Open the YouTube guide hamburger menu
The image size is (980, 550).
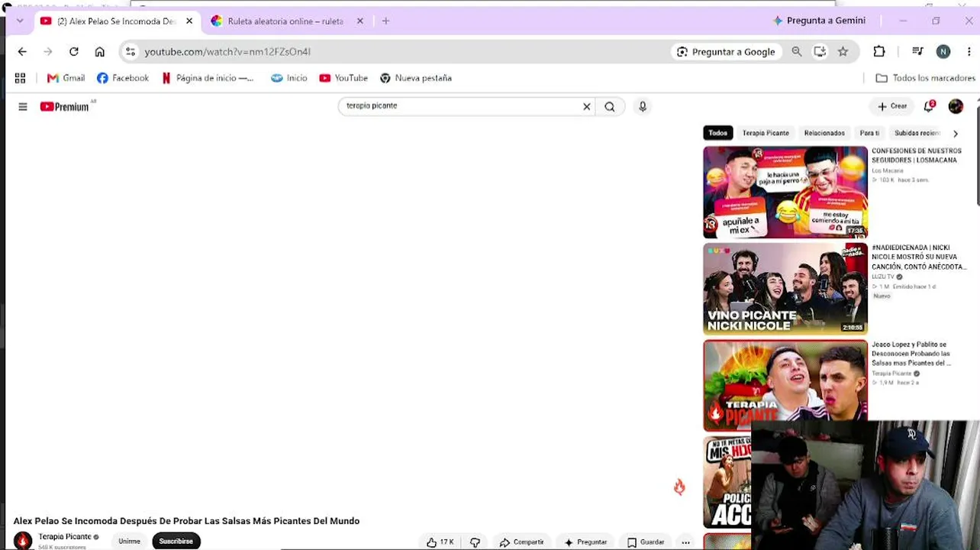(x=23, y=107)
